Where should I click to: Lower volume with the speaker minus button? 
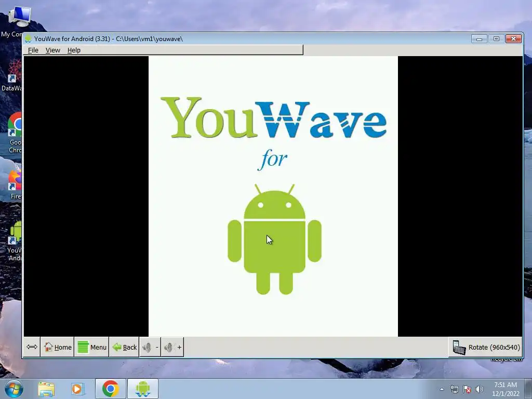tap(150, 347)
